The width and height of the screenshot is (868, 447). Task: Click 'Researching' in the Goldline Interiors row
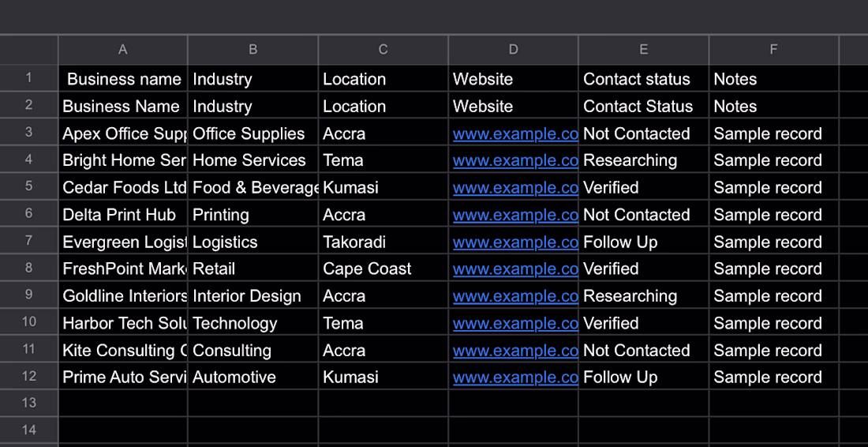click(643, 296)
